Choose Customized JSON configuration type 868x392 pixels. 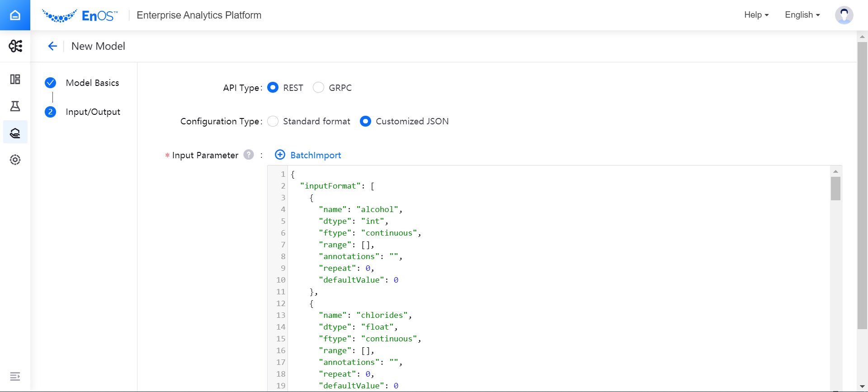coord(365,121)
